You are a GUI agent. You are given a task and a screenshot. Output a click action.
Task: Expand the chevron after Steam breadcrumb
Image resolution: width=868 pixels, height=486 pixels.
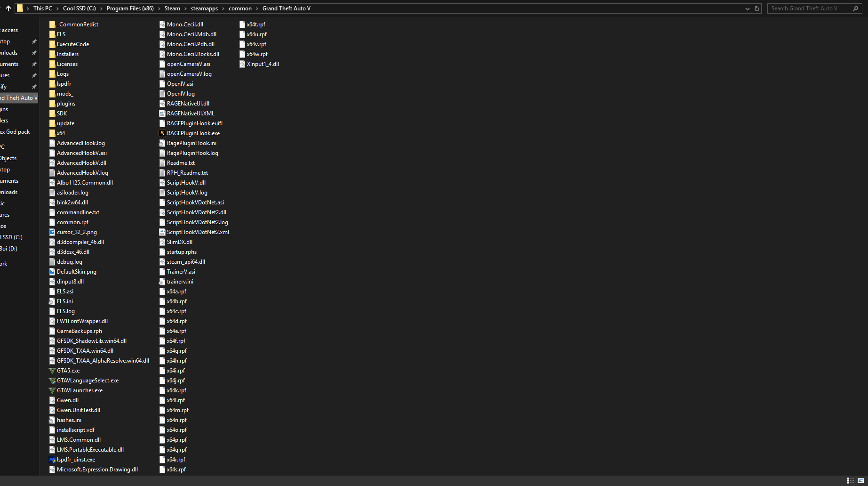click(185, 8)
